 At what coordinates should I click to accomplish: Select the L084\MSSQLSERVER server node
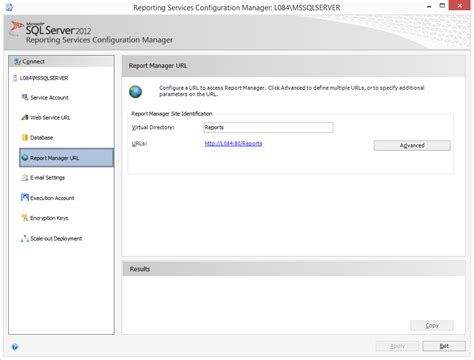coord(44,78)
